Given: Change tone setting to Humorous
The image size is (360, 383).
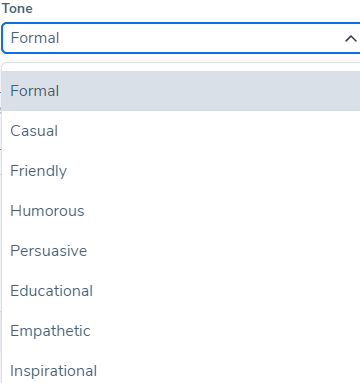Looking at the screenshot, I should coord(181,211).
